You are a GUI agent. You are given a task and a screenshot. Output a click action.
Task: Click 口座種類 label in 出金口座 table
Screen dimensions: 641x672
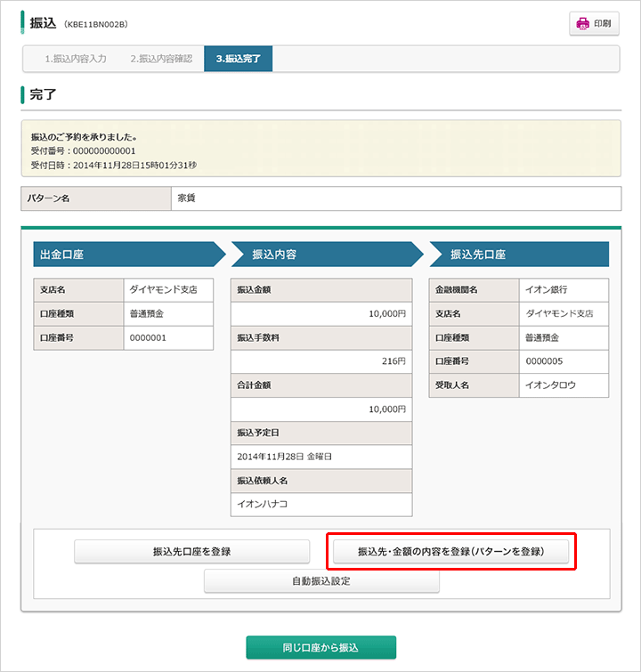[x=57, y=313]
